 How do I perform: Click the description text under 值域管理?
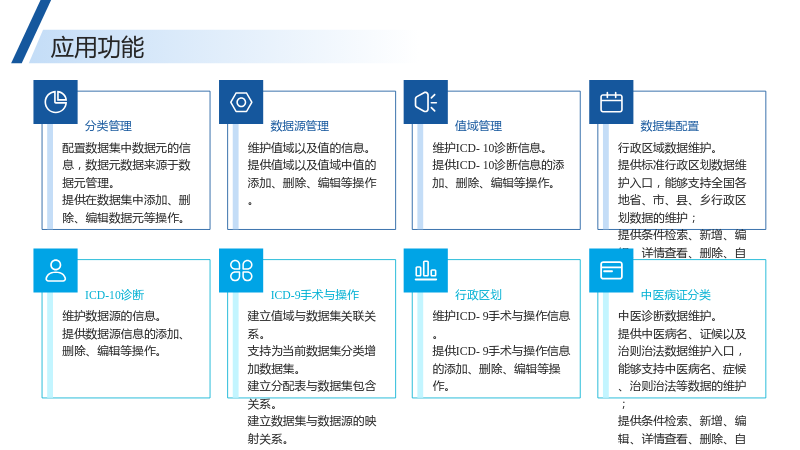[498, 165]
